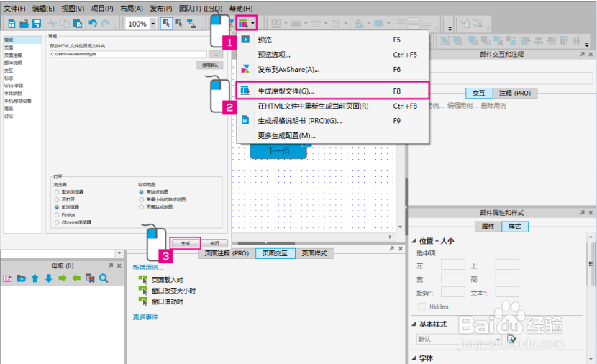Click the 新增用例... link
The width and height of the screenshot is (597, 364).
point(147,268)
